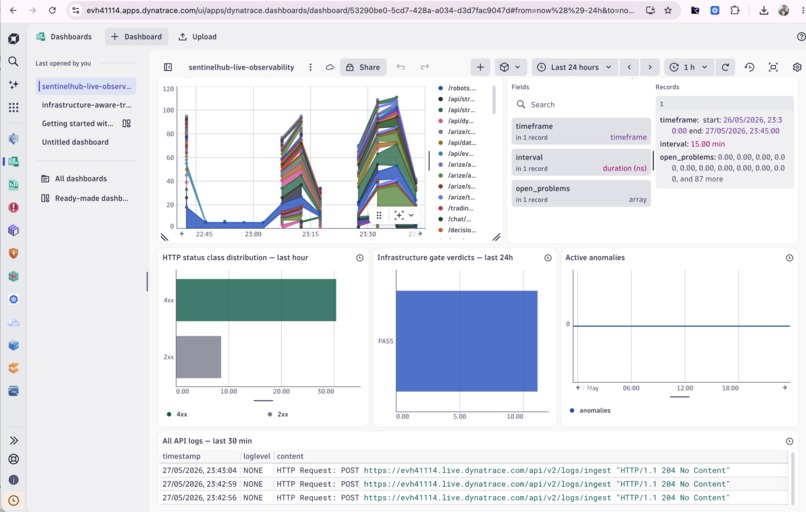
Task: Open Ready-made dashboards
Action: [84, 198]
